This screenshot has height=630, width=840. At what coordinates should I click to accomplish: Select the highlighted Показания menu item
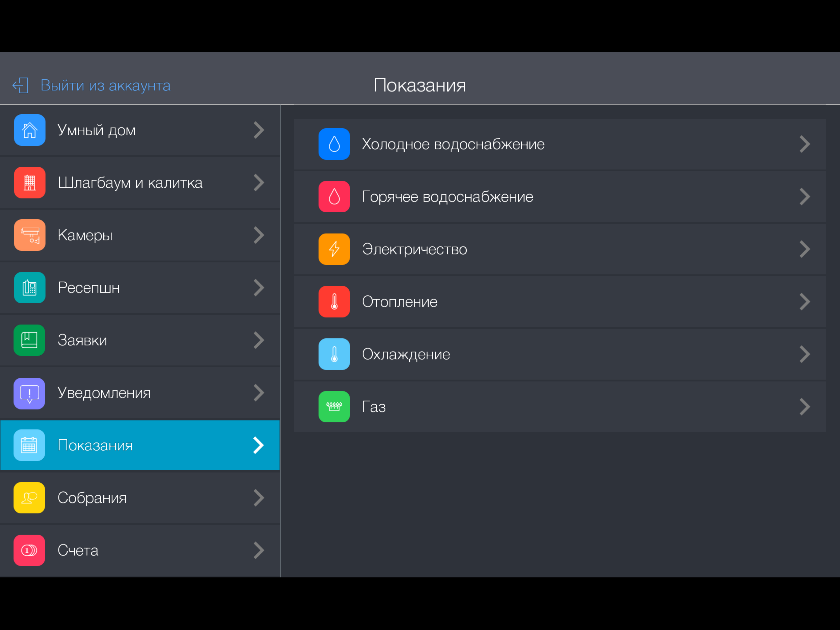coord(140,445)
